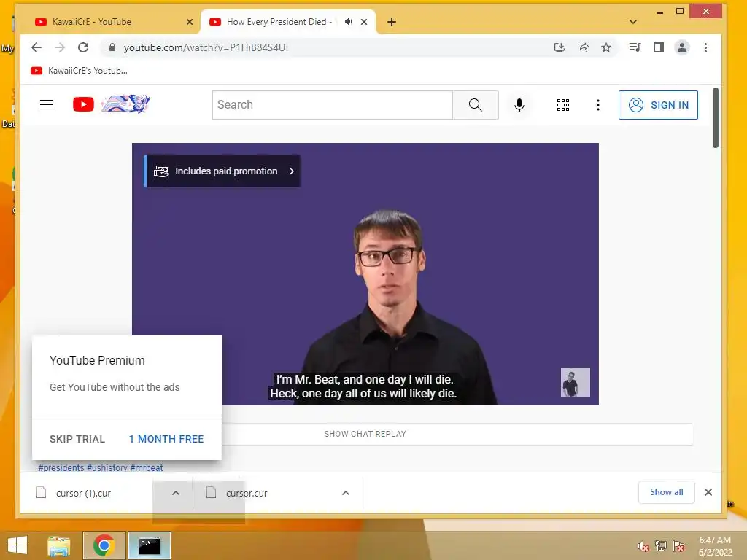Expand options for cursor.cur download
This screenshot has width=747, height=560.
tap(346, 494)
